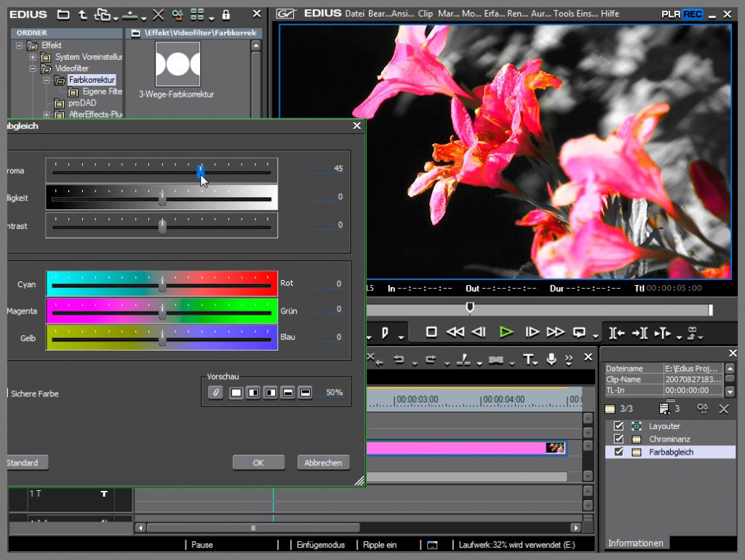Confirm with the OK button

(258, 463)
